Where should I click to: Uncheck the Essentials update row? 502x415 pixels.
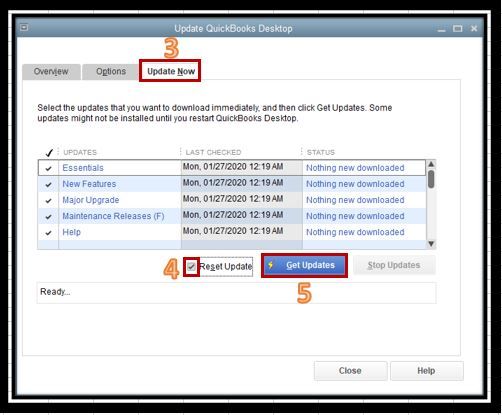(49, 168)
